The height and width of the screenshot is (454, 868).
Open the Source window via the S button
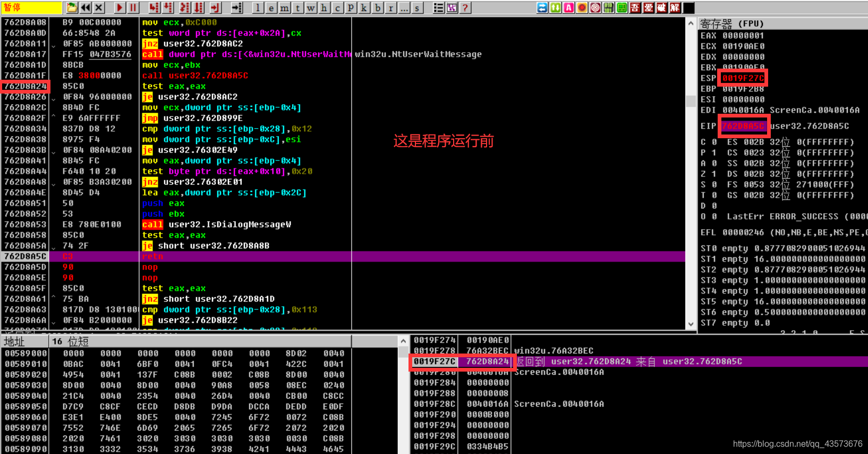(417, 7)
